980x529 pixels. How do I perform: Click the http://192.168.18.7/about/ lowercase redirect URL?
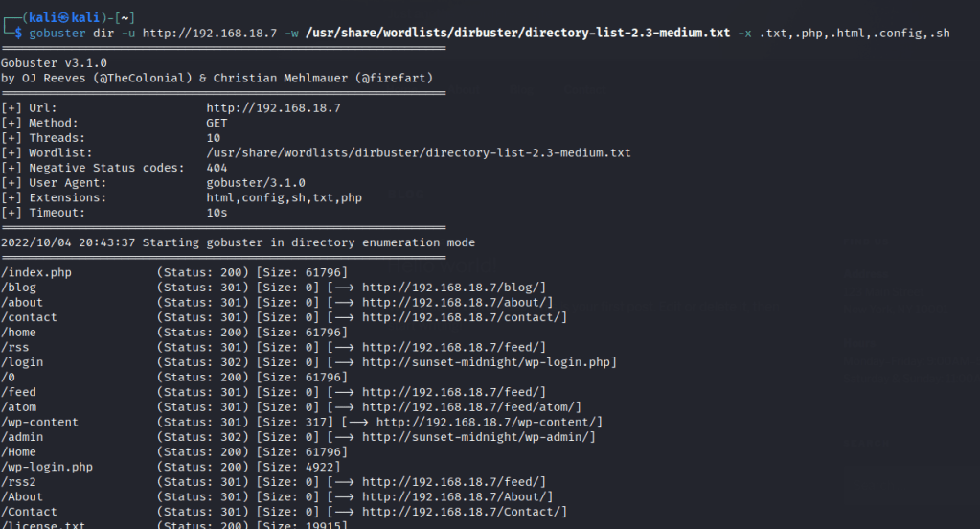[x=457, y=303]
